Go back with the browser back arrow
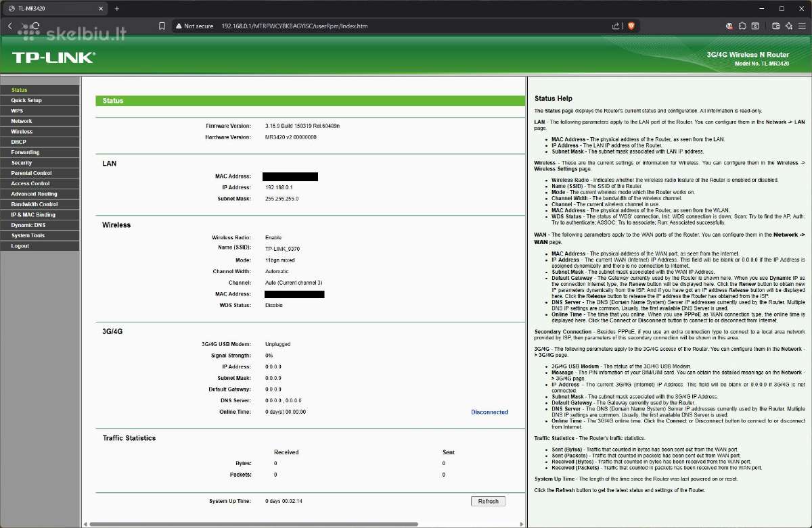 pos(10,26)
